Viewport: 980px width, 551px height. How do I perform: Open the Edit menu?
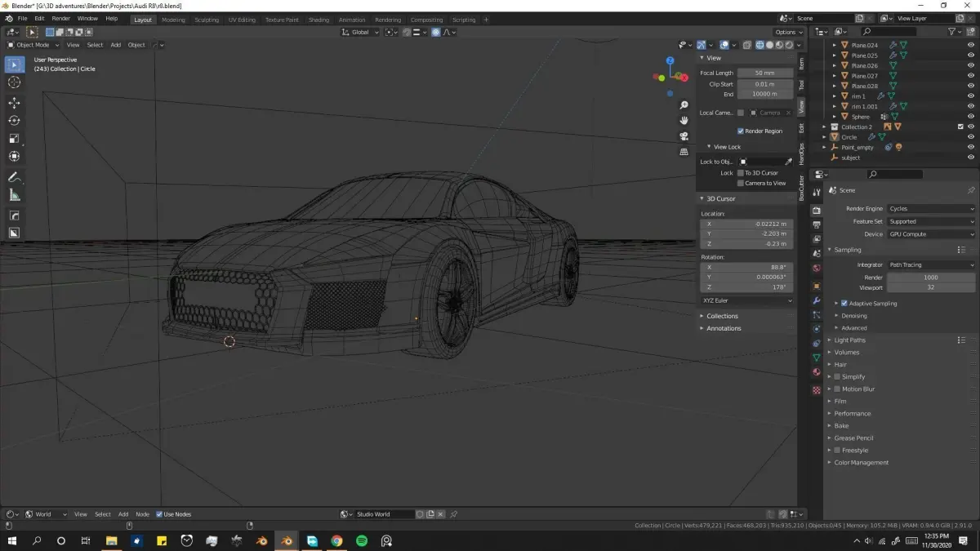(39, 18)
